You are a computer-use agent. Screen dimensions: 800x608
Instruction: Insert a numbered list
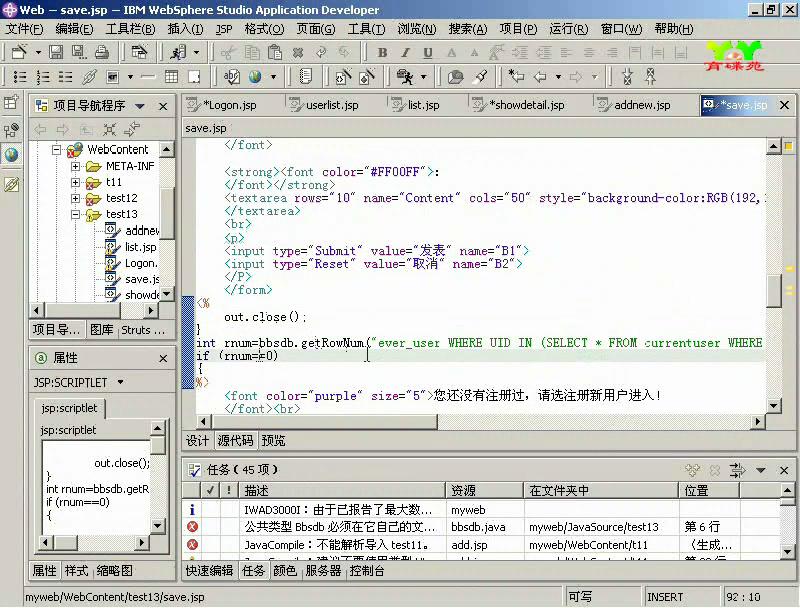(x=43, y=77)
